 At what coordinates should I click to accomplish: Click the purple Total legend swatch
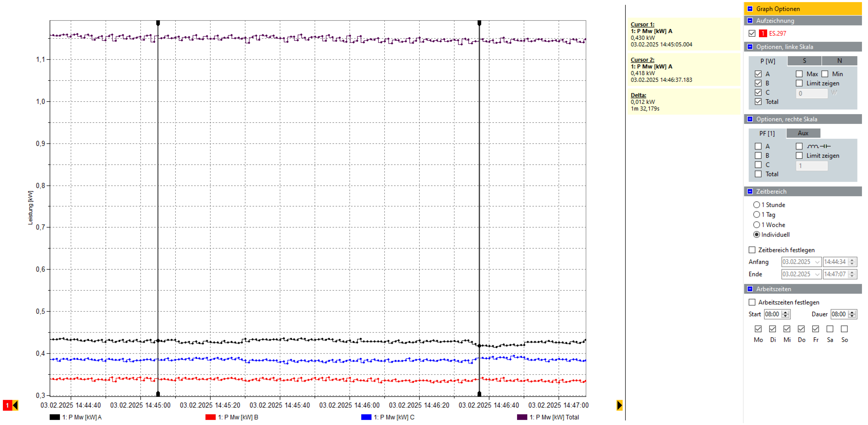click(x=522, y=417)
